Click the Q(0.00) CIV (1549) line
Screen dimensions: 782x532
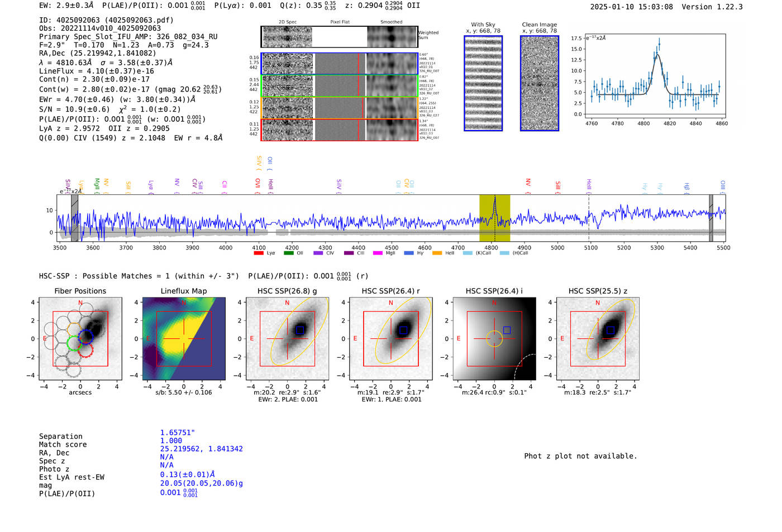pyautogui.click(x=131, y=138)
